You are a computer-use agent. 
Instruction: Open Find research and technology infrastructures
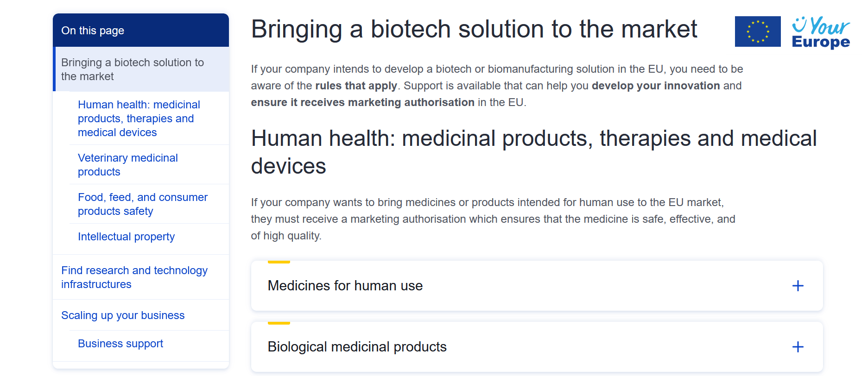tap(134, 277)
